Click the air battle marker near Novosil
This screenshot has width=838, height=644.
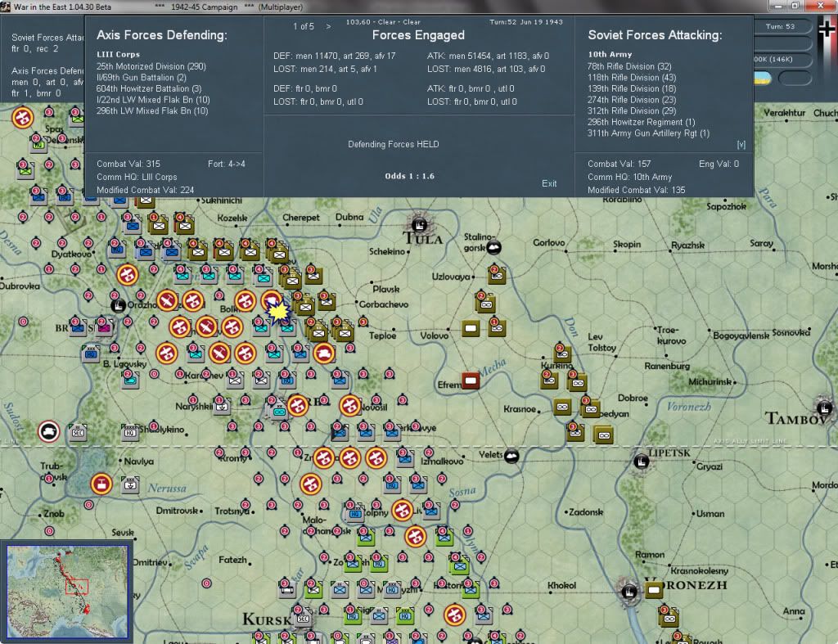(350, 406)
